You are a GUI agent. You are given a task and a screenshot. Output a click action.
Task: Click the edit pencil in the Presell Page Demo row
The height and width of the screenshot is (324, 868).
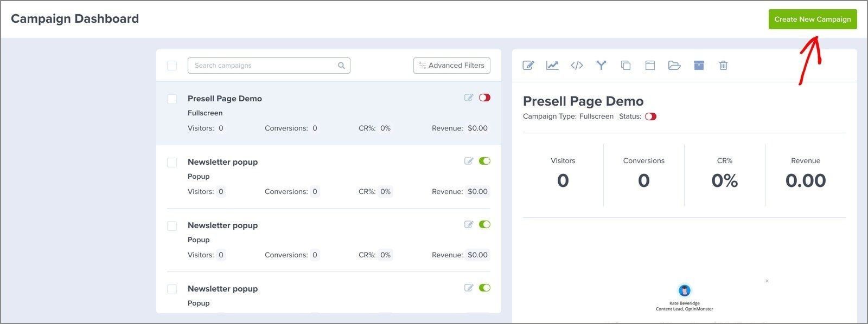tap(469, 98)
